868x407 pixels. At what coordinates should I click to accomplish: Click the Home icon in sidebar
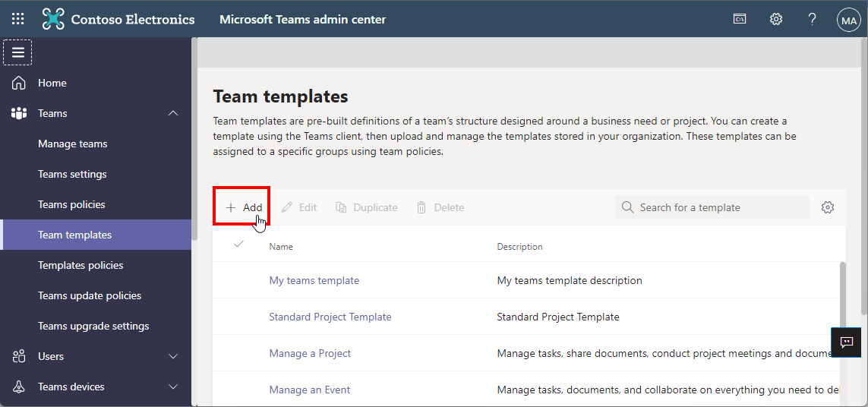19,83
